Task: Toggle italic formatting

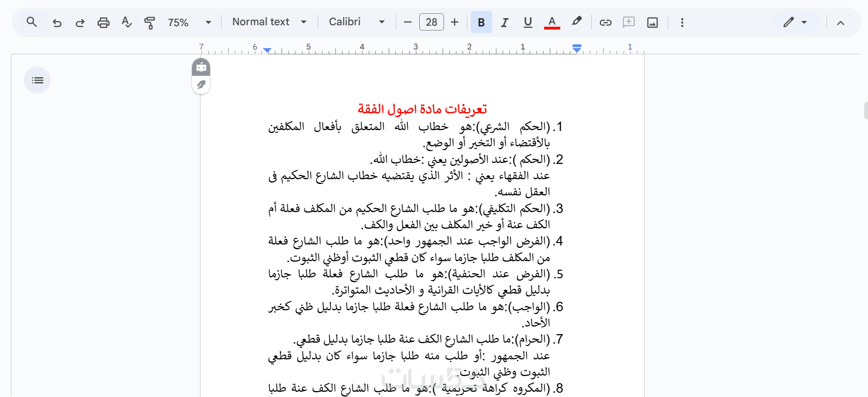Action: pyautogui.click(x=505, y=22)
